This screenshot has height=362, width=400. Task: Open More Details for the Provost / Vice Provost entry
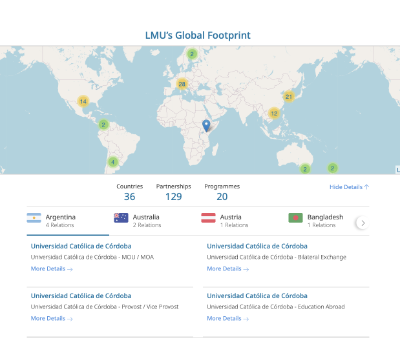click(52, 318)
